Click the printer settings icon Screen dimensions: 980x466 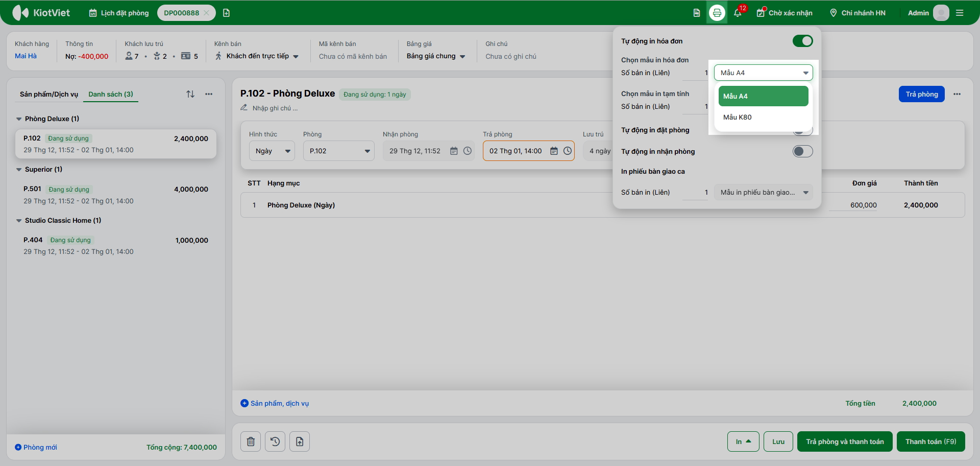[717, 13]
